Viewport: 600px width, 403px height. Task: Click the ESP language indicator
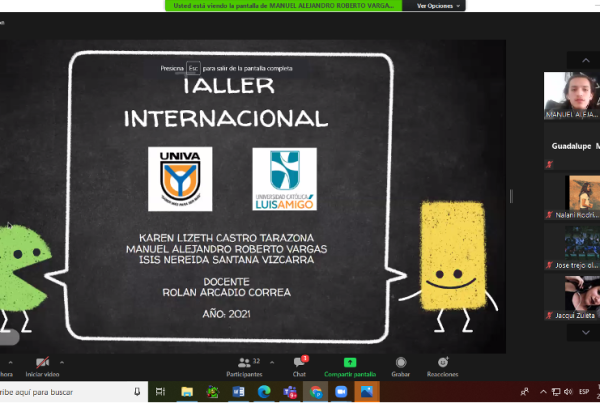point(584,392)
